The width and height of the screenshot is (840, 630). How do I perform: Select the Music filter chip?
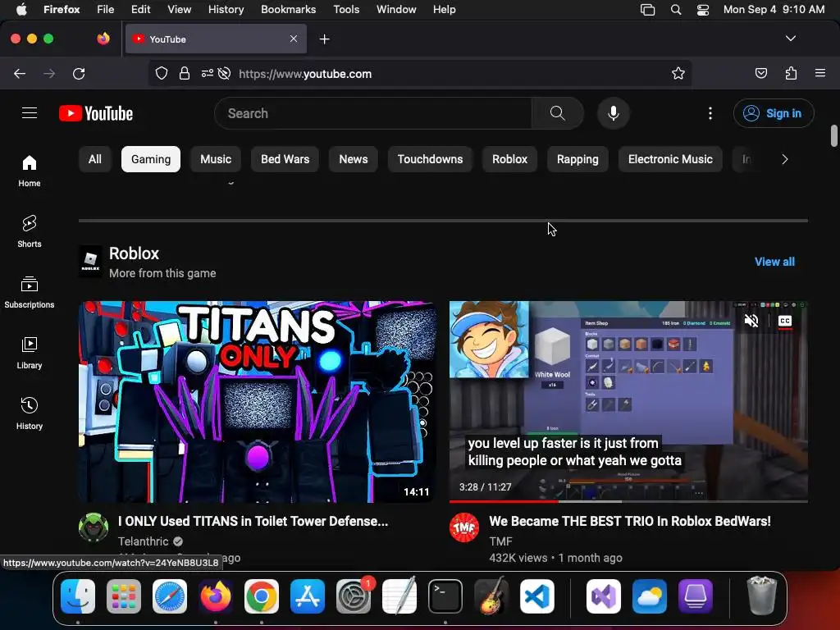coord(216,159)
